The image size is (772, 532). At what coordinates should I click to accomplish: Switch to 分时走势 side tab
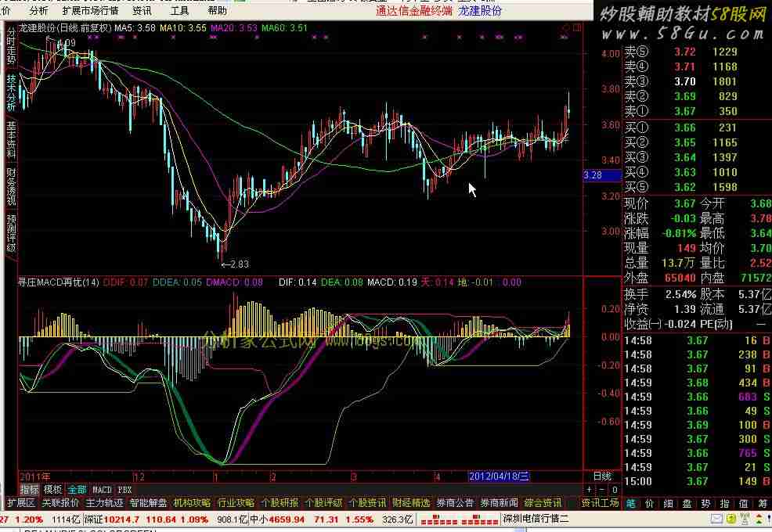click(11, 46)
